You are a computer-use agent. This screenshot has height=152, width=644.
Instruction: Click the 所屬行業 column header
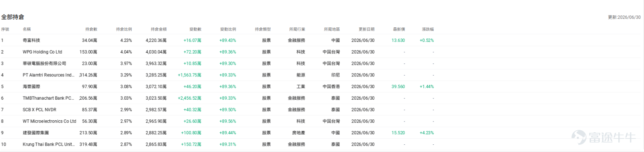click(x=297, y=29)
